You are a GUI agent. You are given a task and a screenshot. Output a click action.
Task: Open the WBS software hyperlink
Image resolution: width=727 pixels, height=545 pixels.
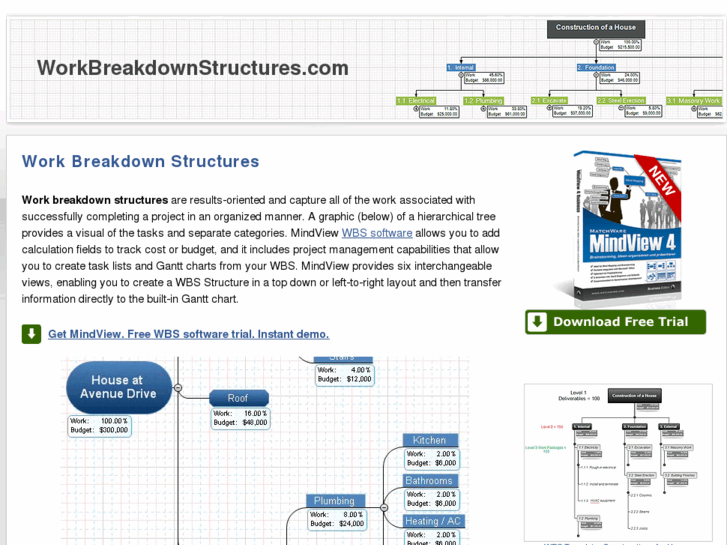click(x=377, y=233)
